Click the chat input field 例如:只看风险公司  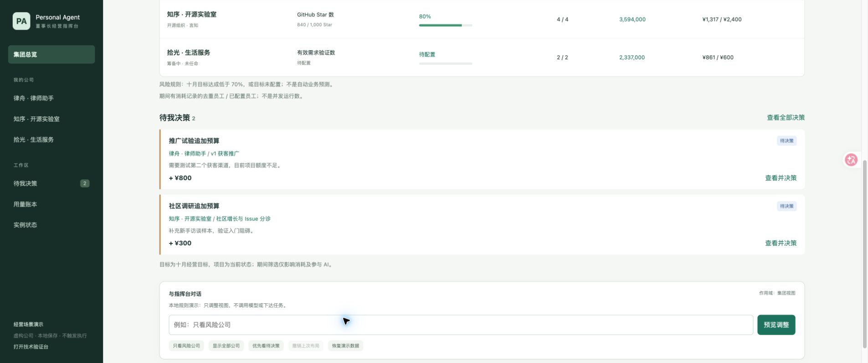(x=461, y=325)
